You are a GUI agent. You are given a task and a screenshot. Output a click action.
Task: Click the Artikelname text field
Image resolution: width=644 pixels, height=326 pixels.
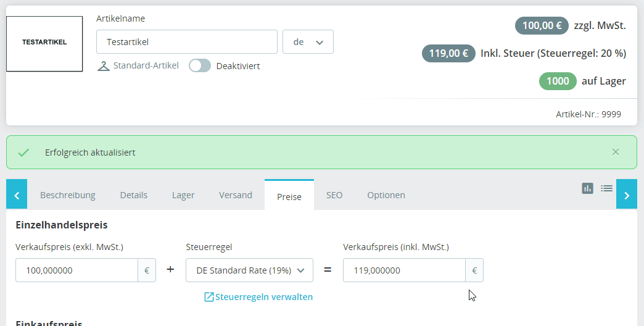click(x=186, y=42)
